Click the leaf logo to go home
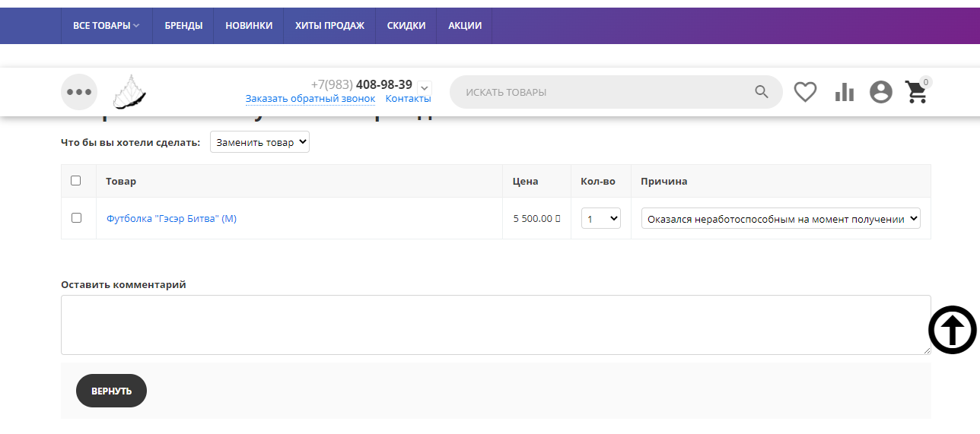This screenshot has height=434, width=980. (129, 92)
